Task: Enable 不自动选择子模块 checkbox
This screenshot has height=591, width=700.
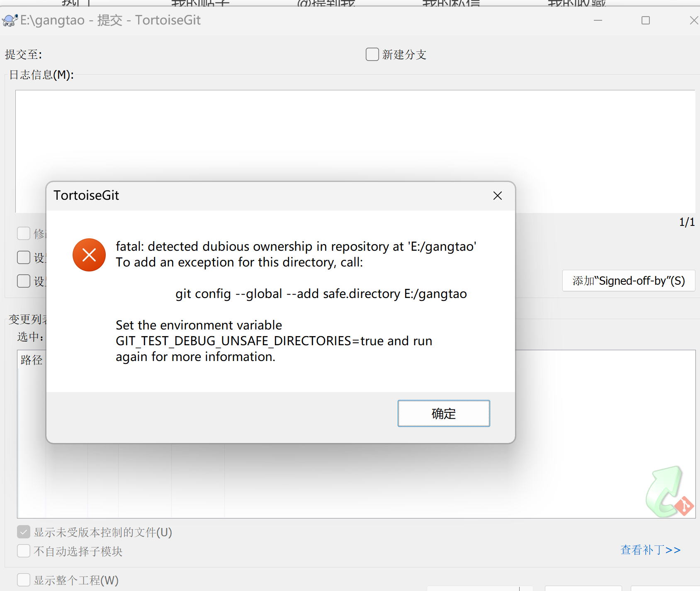Action: [x=24, y=551]
